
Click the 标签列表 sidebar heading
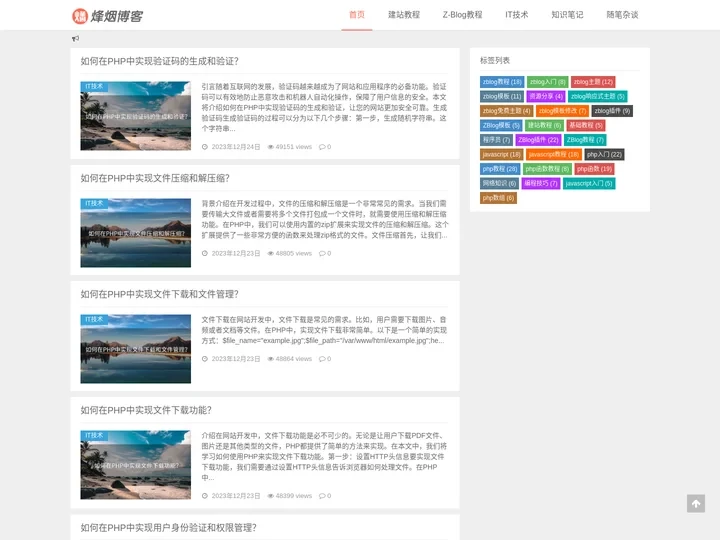(x=495, y=60)
